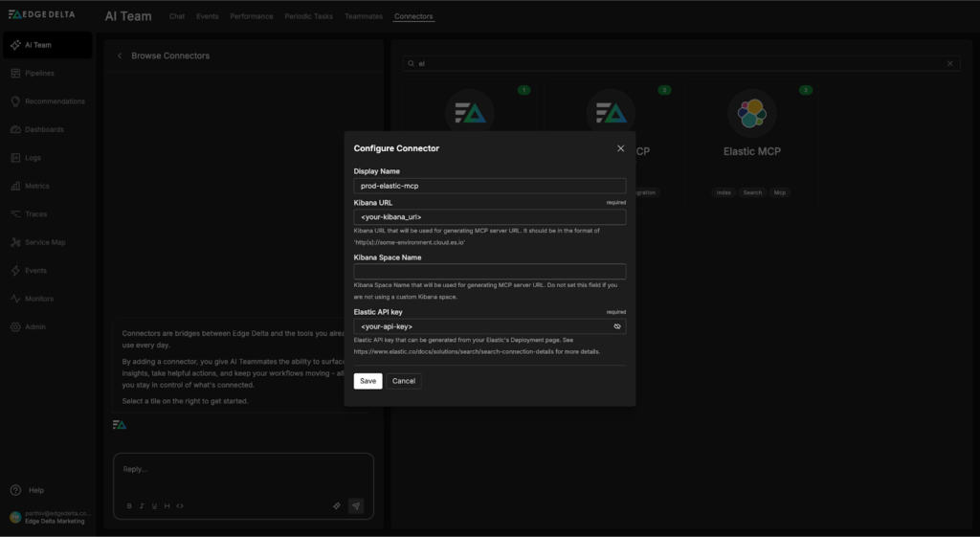
Task: Save the connector configuration
Action: pyautogui.click(x=367, y=381)
